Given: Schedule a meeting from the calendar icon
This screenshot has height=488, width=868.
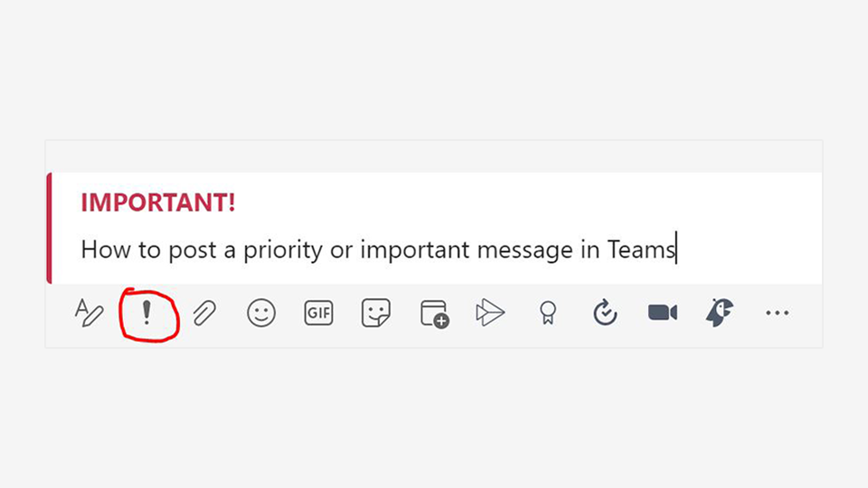Looking at the screenshot, I should point(434,314).
